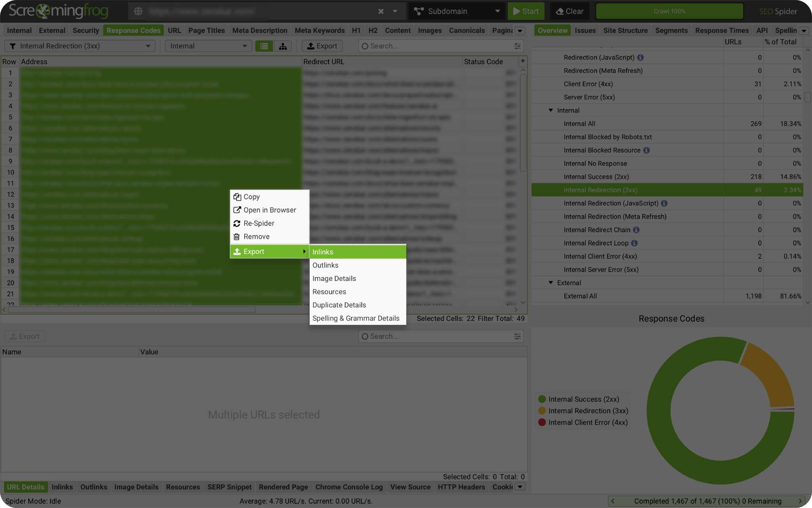Screen dimensions: 812x508
Task: Click the add column plus icon
Action: (x=523, y=61)
